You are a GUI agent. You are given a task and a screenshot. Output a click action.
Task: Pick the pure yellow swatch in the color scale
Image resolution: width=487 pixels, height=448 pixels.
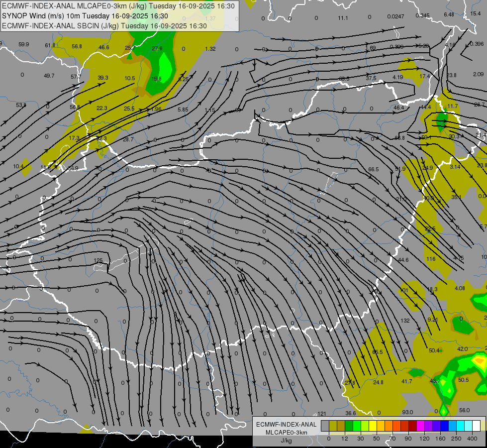point(373,426)
